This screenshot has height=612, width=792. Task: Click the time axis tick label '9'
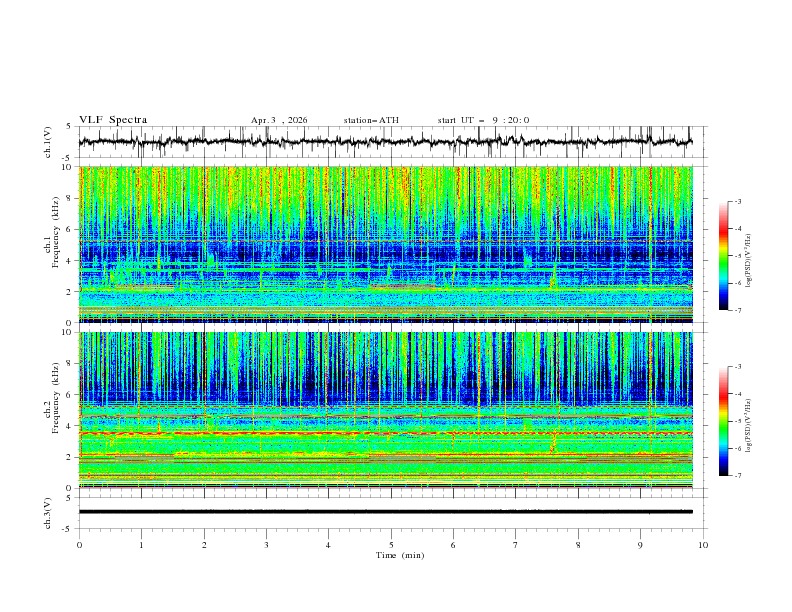click(x=640, y=545)
